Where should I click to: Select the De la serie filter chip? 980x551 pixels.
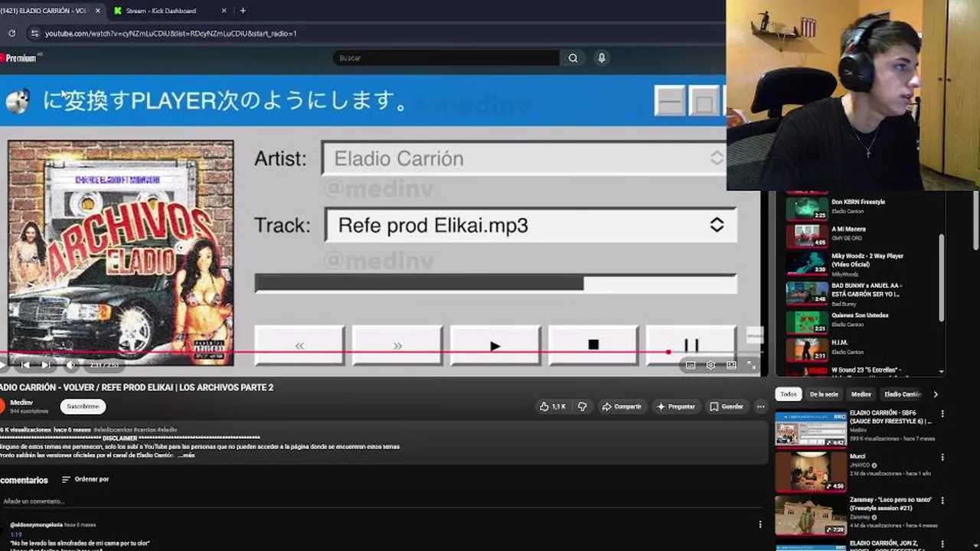click(x=823, y=394)
